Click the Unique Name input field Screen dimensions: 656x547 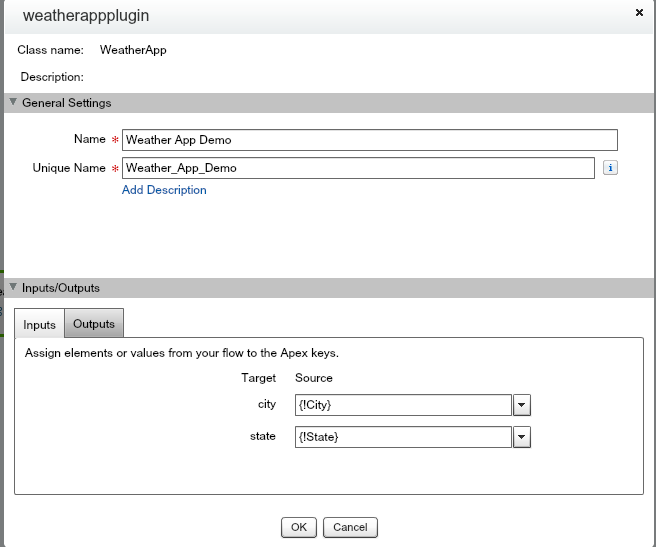click(358, 168)
